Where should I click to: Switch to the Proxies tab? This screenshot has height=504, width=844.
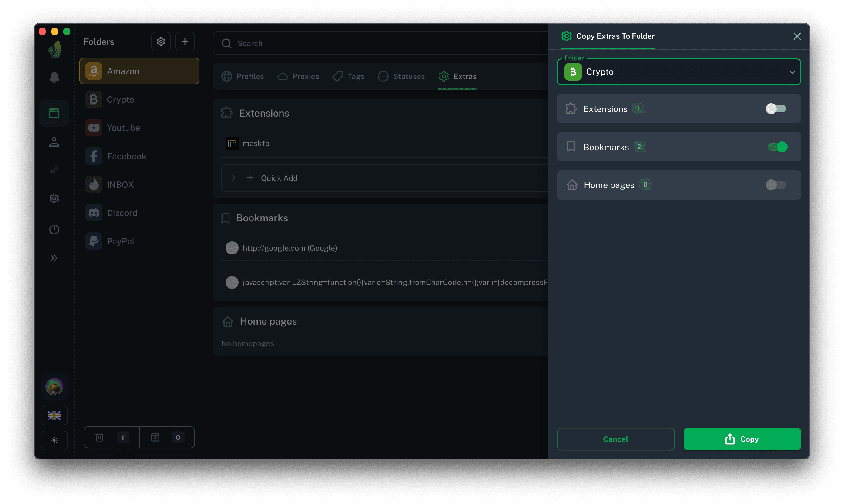(x=298, y=76)
